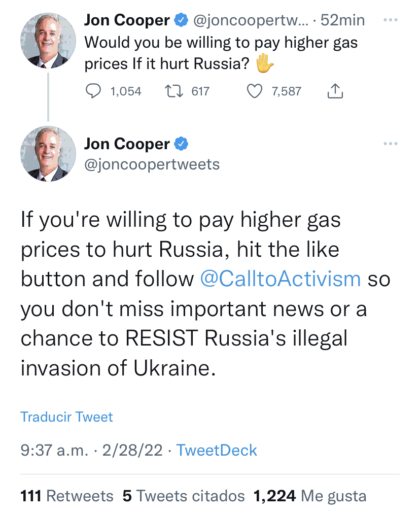Click Traducir Tweet to translate
Screen dimensions: 420x515
coord(66,417)
